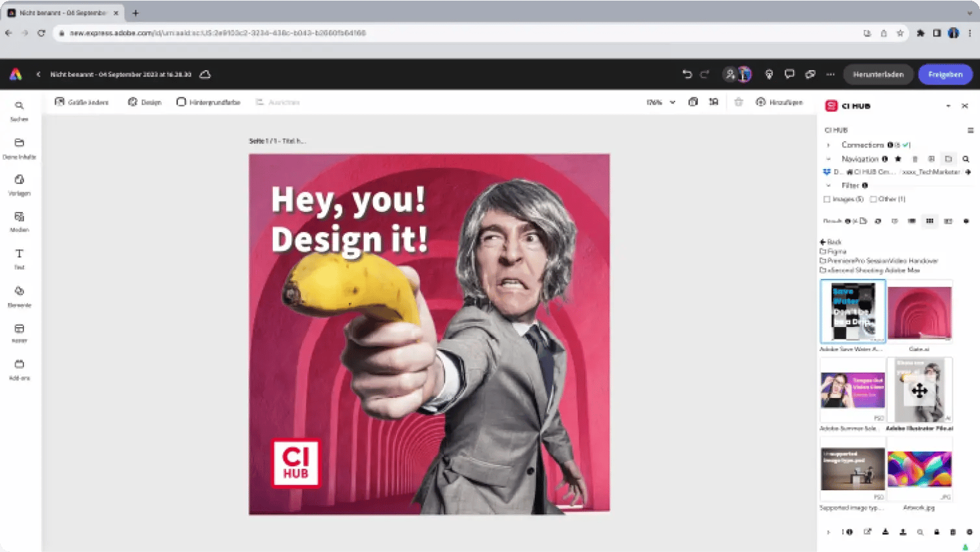This screenshot has width=980, height=552.
Task: Click the folder view icon in Navigation row
Action: tap(948, 159)
